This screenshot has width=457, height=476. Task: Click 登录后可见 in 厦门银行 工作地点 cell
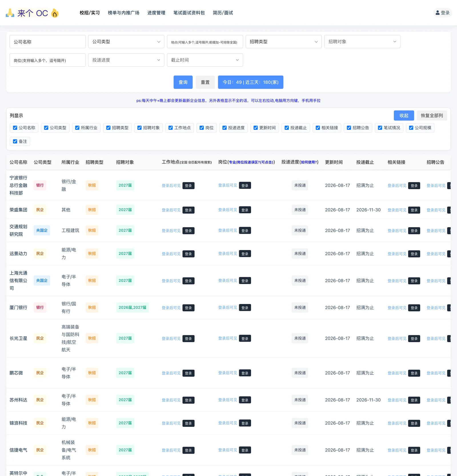[x=171, y=308]
